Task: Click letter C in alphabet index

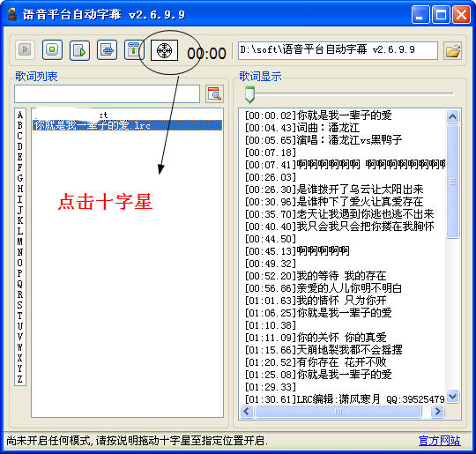Action: (x=20, y=136)
